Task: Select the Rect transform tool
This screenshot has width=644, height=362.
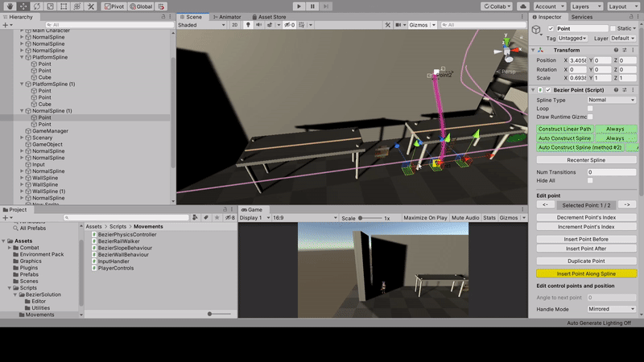Action: (64, 6)
